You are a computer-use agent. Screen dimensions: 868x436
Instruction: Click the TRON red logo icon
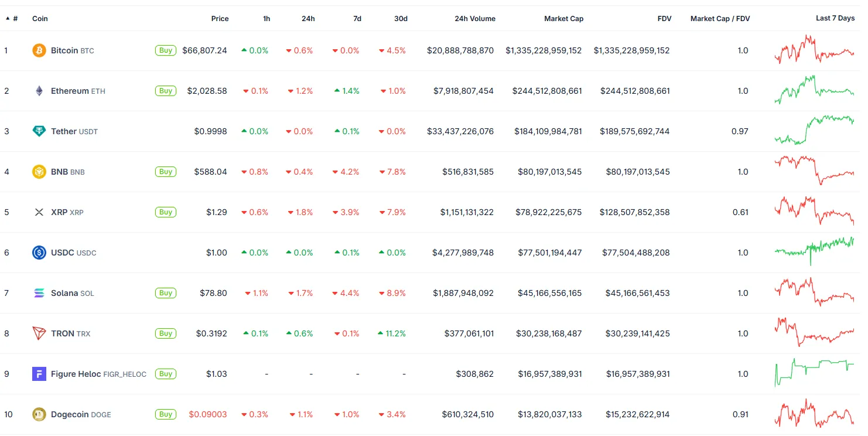39,333
